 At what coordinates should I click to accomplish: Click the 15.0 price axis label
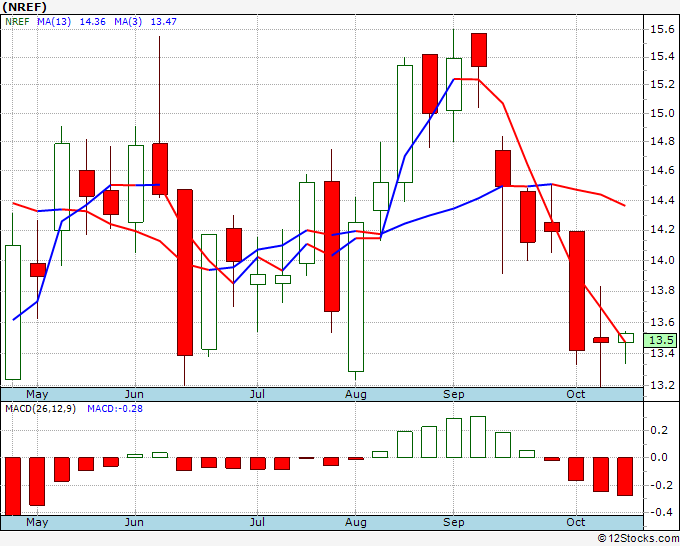coord(662,114)
